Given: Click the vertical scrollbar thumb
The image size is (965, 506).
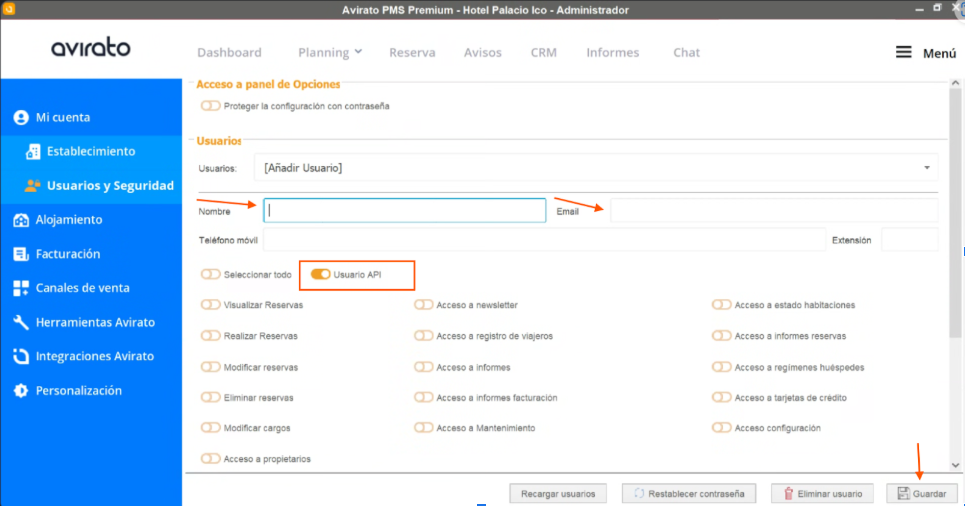Looking at the screenshot, I should (x=955, y=214).
